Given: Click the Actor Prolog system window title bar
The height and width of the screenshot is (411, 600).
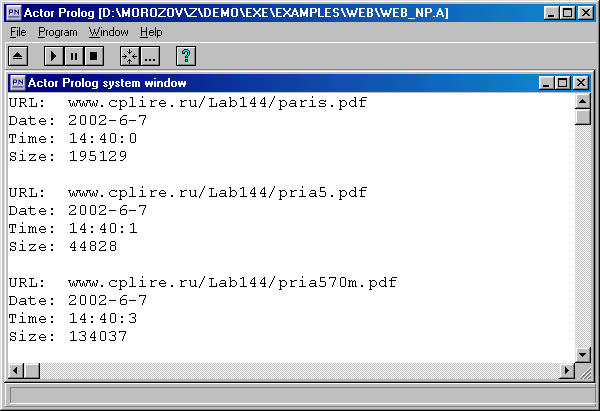Looking at the screenshot, I should click(x=299, y=83).
